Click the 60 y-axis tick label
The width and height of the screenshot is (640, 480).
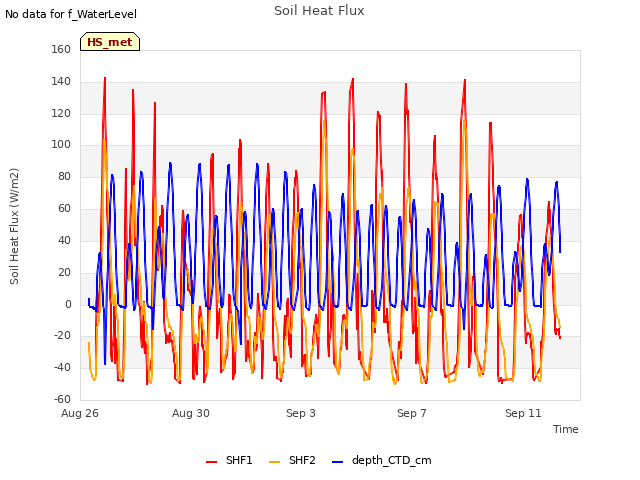64,208
